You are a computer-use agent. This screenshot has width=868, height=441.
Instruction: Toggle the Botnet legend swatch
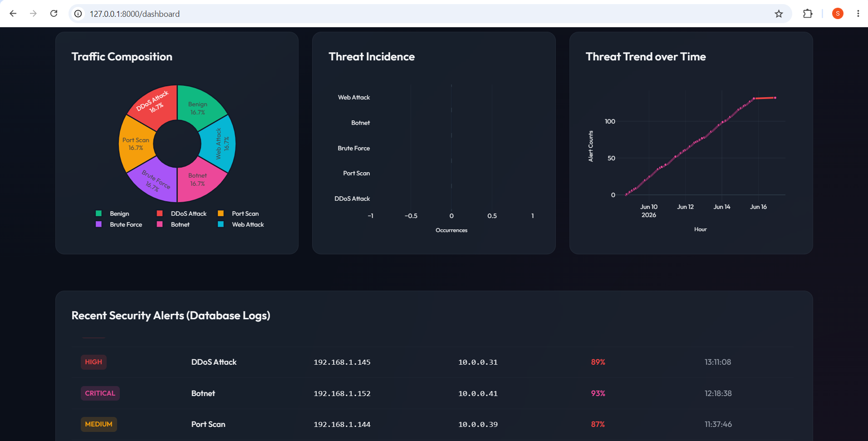(160, 224)
